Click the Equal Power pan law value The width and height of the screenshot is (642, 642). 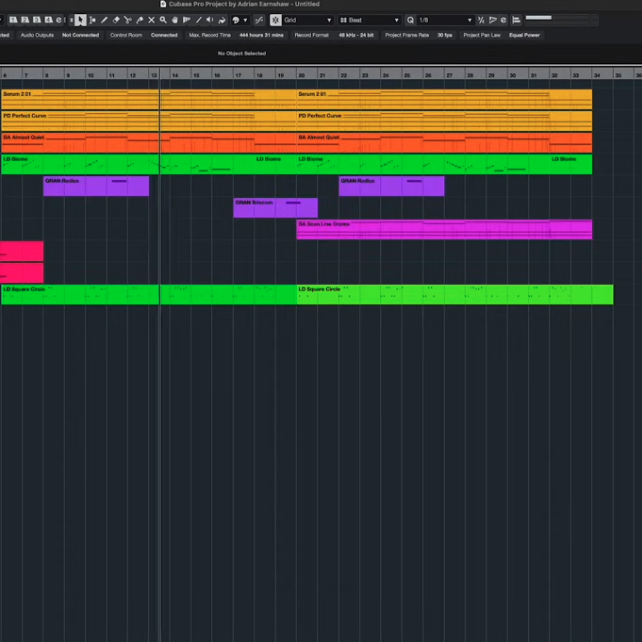tap(524, 35)
